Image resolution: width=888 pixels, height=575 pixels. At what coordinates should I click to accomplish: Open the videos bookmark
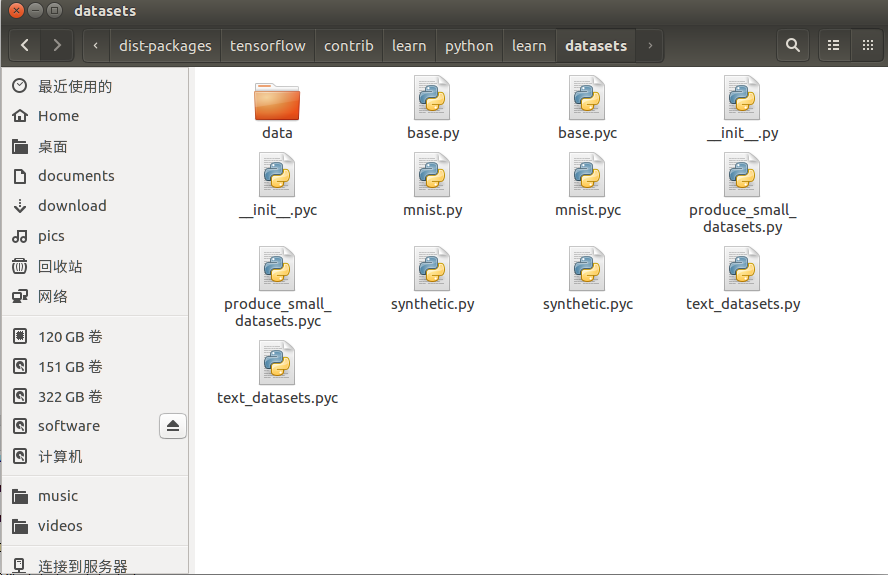tap(95, 526)
